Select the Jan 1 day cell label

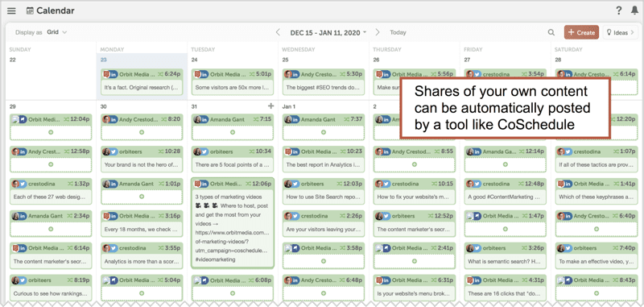[289, 106]
